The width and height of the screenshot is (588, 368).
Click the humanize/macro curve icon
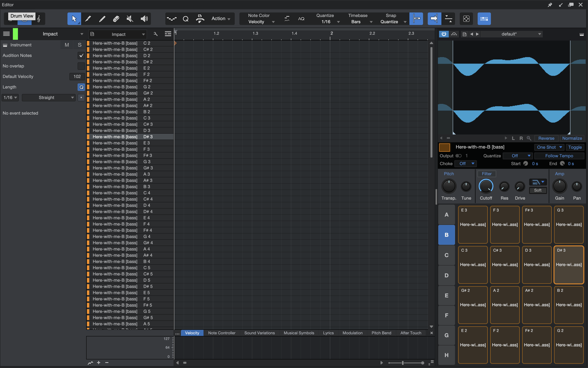287,19
